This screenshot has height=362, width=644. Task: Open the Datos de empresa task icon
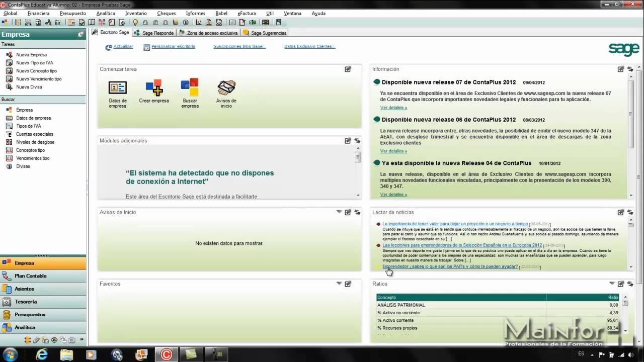pos(118,88)
